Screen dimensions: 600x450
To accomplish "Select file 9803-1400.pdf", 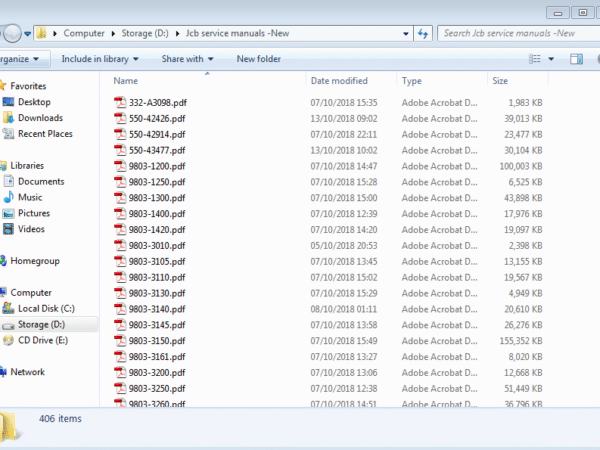I will click(x=157, y=214).
